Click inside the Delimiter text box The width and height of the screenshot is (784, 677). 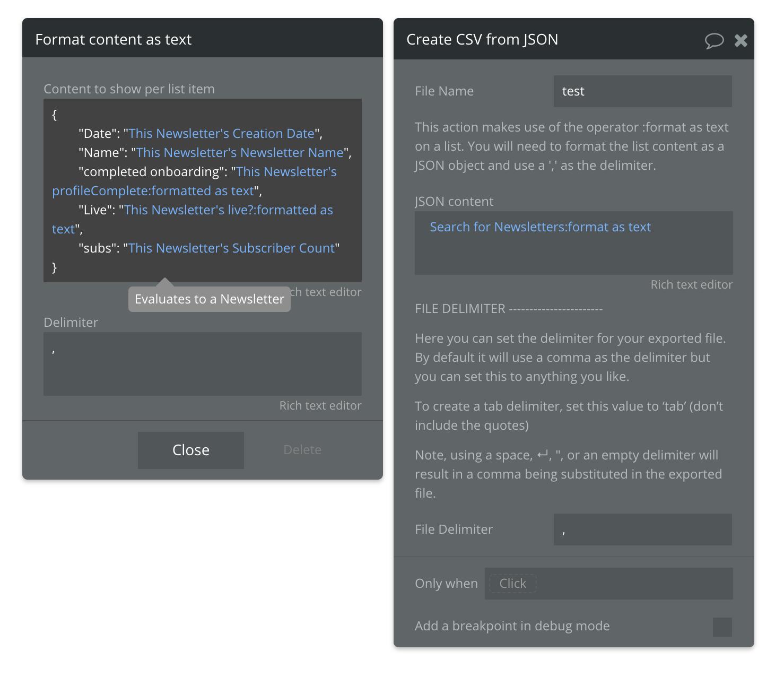pos(202,364)
